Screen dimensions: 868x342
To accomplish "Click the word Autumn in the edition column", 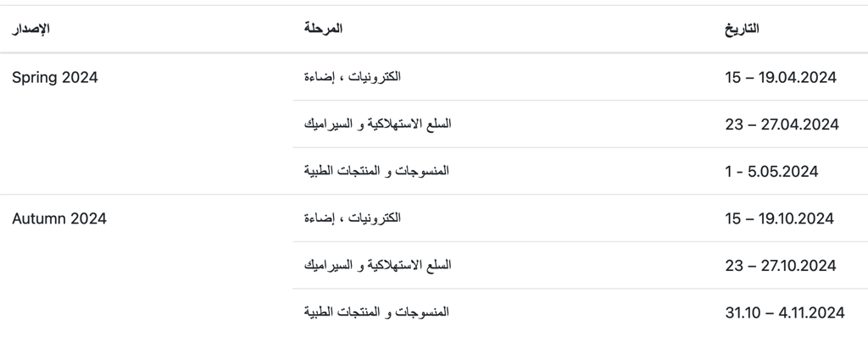I will tap(39, 218).
